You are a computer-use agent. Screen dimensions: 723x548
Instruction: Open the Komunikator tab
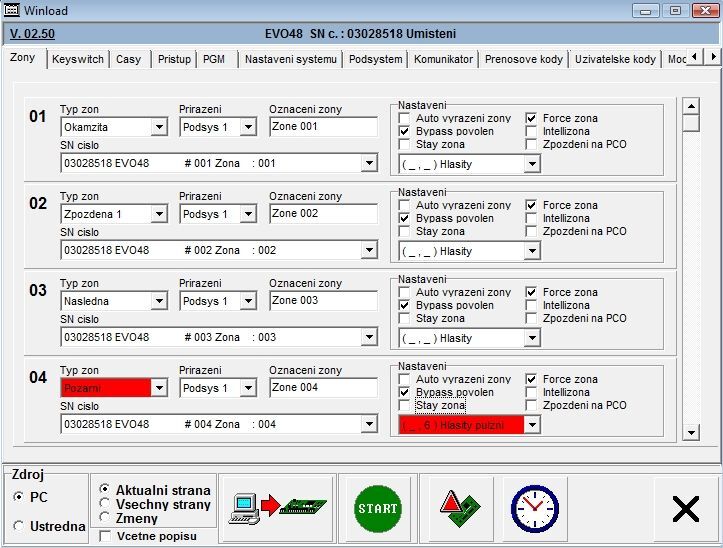pos(443,59)
